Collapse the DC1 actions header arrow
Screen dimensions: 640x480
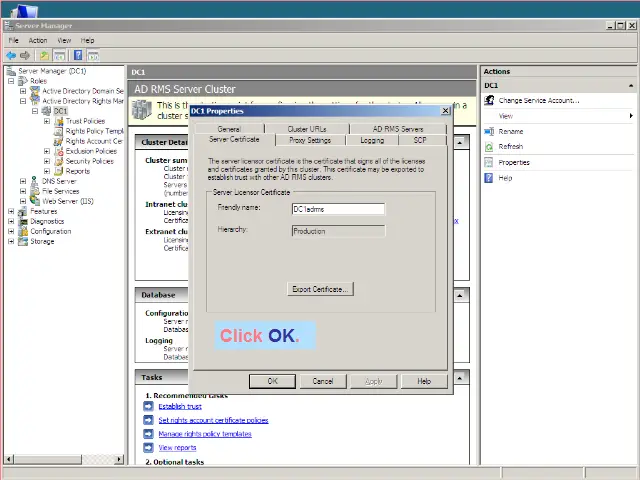pyautogui.click(x=631, y=85)
